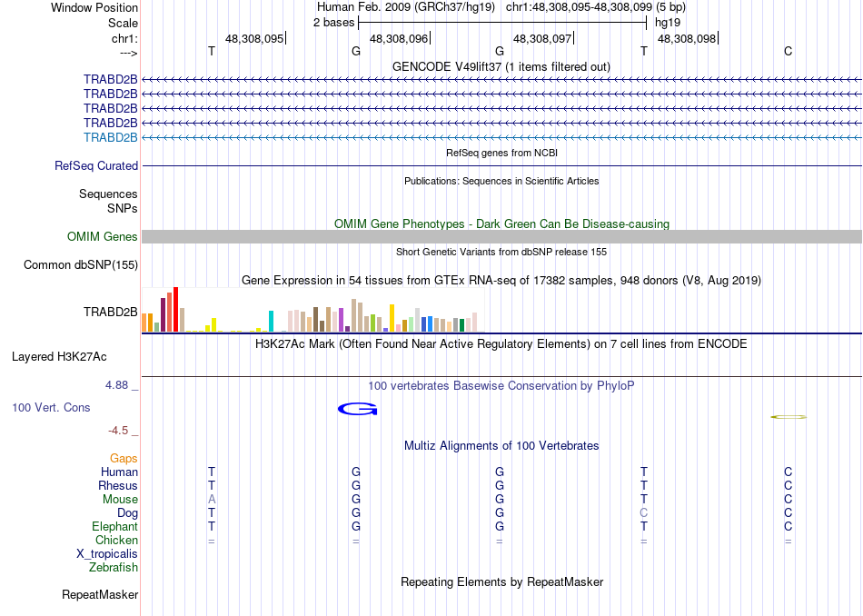Click the C base in the reference sequence row

tap(789, 51)
